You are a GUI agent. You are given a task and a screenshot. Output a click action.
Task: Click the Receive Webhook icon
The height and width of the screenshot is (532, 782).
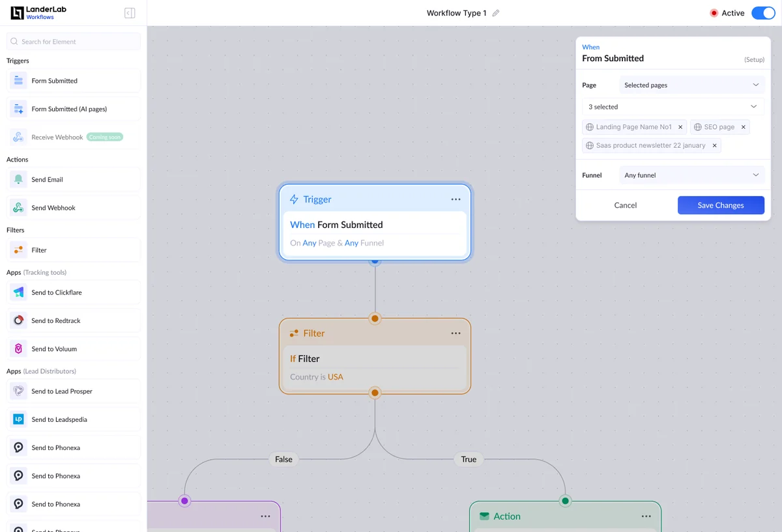18,137
